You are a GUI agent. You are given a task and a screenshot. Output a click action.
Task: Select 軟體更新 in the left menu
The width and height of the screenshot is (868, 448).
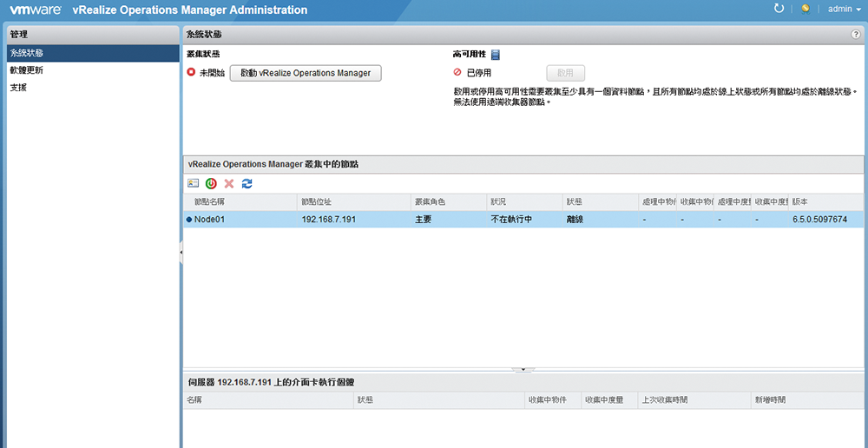tap(93, 70)
